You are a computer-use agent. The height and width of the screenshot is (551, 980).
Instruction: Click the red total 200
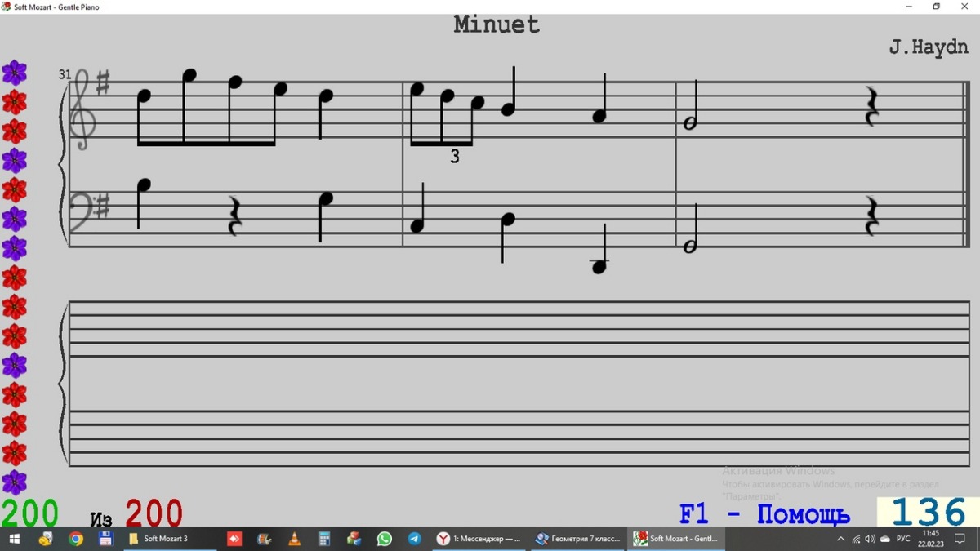pyautogui.click(x=154, y=513)
